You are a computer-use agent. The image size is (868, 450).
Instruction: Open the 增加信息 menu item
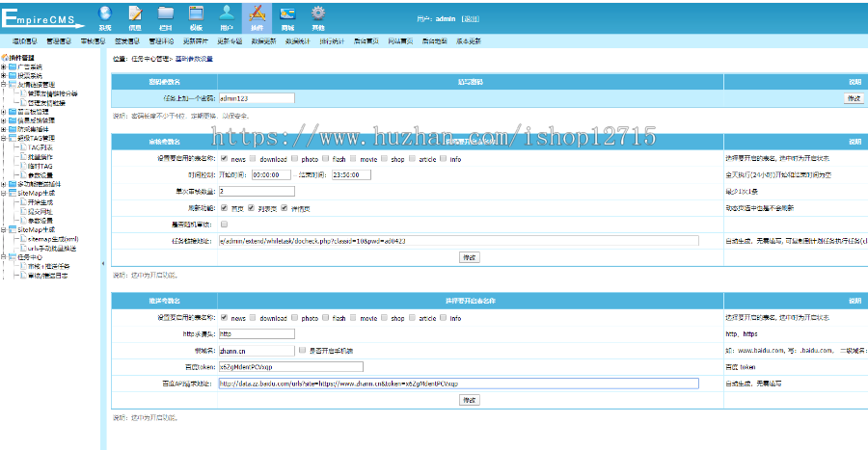click(x=24, y=41)
